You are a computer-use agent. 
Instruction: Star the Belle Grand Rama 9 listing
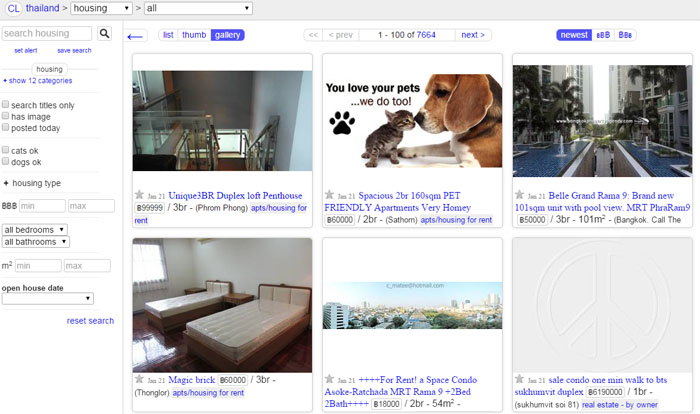(519, 195)
